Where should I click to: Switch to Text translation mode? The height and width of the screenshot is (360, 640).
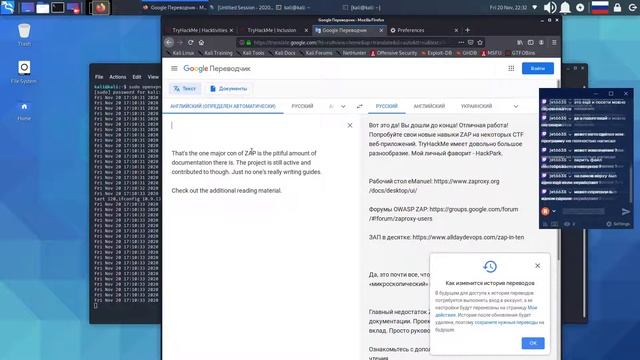185,89
